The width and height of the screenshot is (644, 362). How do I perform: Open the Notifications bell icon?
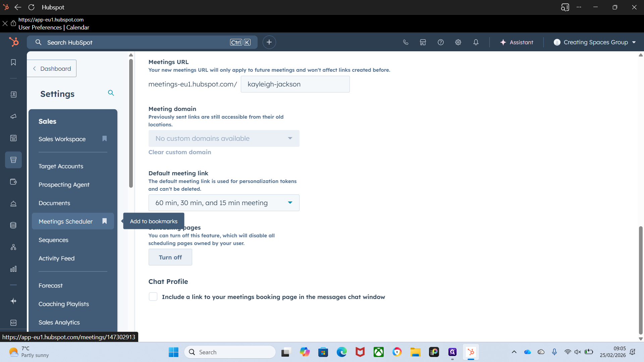(476, 42)
